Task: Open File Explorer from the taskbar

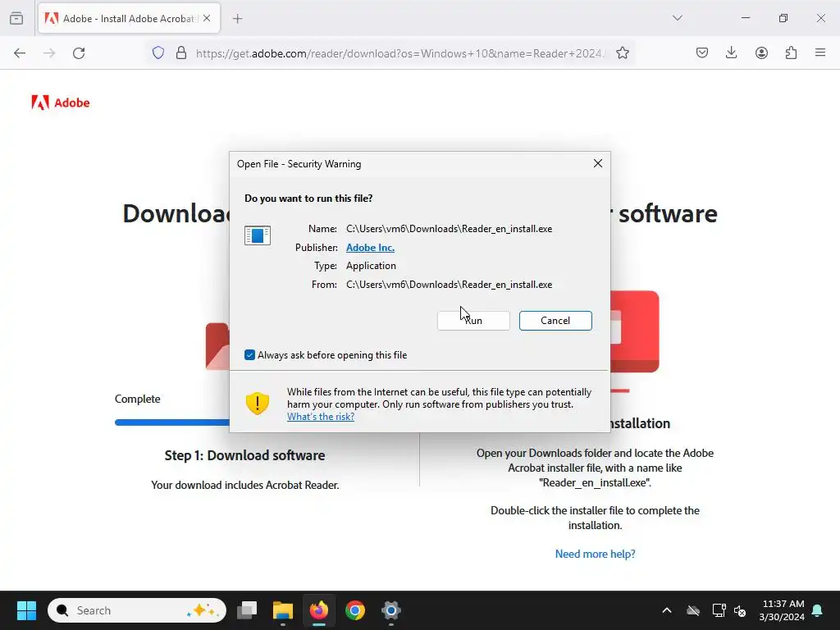Action: pyautogui.click(x=283, y=610)
